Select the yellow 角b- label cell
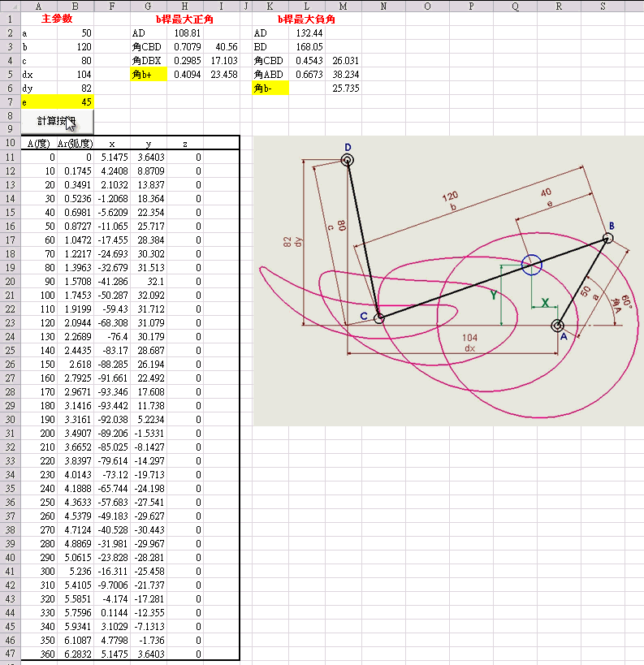This screenshot has width=644, height=665. (x=270, y=89)
